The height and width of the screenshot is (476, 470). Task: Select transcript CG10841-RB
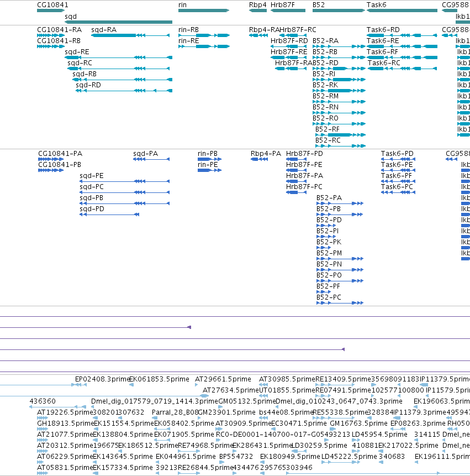click(51, 46)
